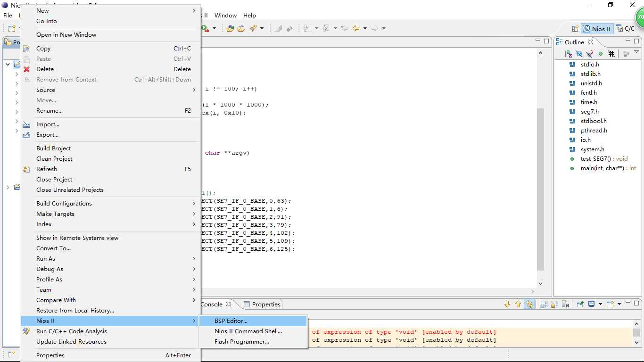Switch to the C/C++ perspective
Screen dimensions: 644x362
coord(626,29)
